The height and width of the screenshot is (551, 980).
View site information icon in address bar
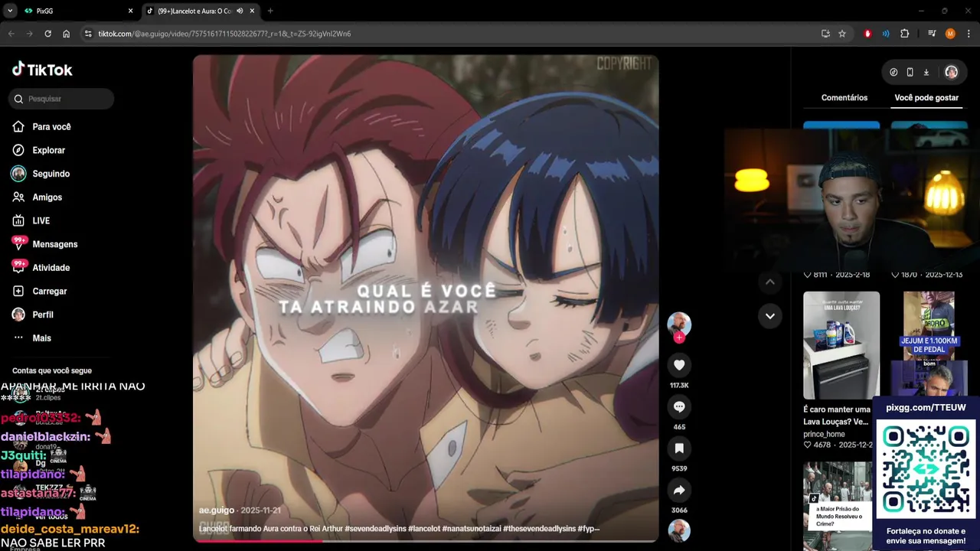point(88,34)
